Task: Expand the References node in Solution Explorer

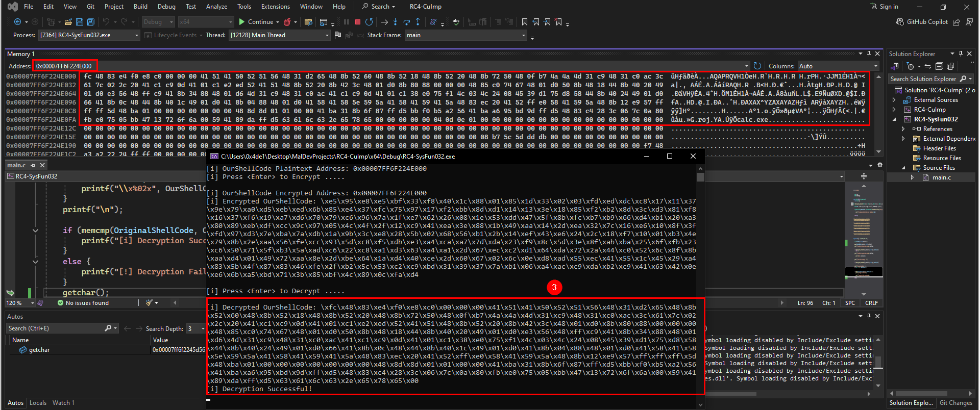Action: point(903,129)
